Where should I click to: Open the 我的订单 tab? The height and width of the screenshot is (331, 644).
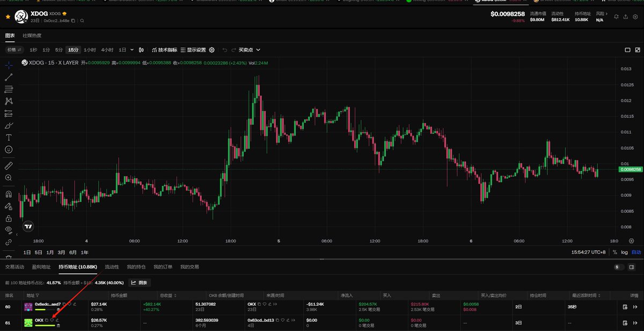coord(163,267)
